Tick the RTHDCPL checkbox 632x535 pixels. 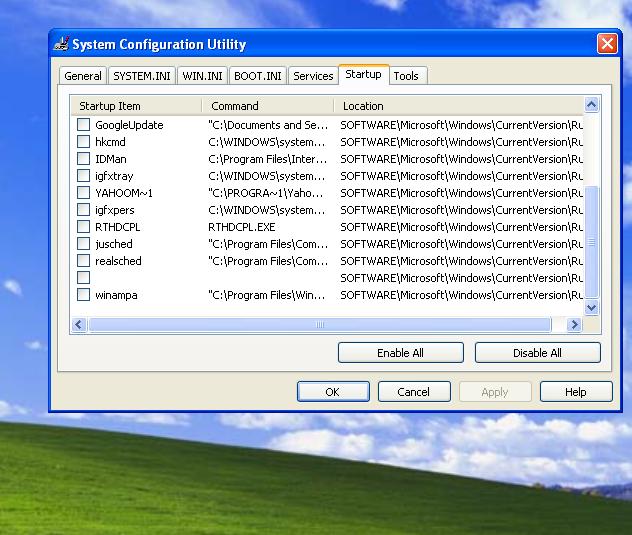pos(83,227)
